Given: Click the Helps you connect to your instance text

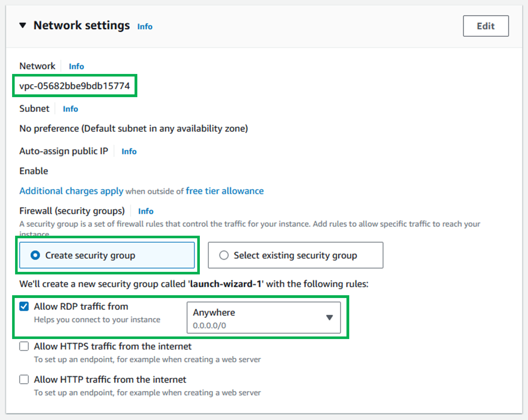Looking at the screenshot, I should tap(97, 320).
